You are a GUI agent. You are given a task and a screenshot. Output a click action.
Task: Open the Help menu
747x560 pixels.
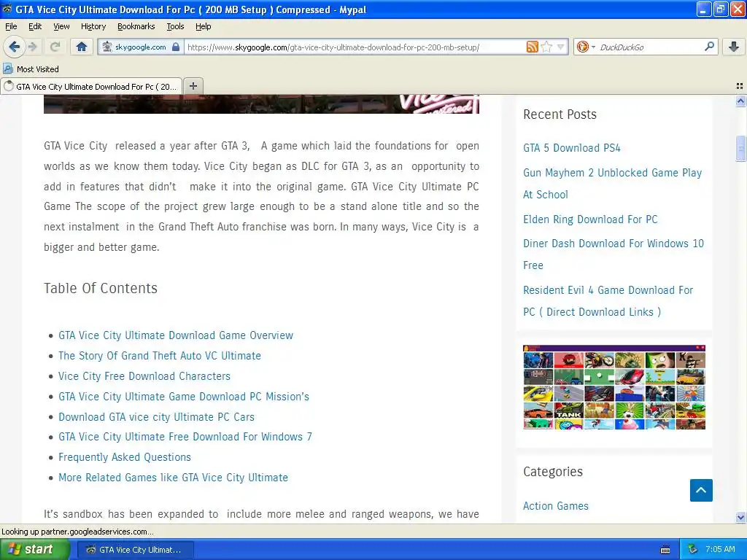[x=203, y=26]
